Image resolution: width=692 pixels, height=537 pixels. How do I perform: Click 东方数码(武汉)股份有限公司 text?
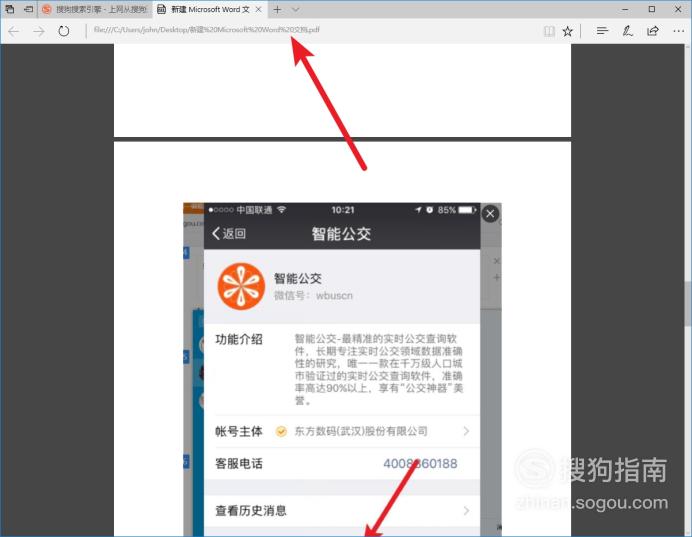click(x=361, y=431)
